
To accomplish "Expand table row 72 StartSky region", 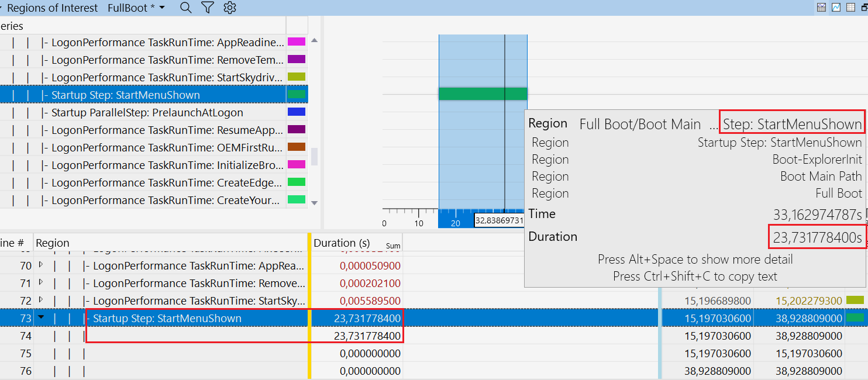I will 41,300.
